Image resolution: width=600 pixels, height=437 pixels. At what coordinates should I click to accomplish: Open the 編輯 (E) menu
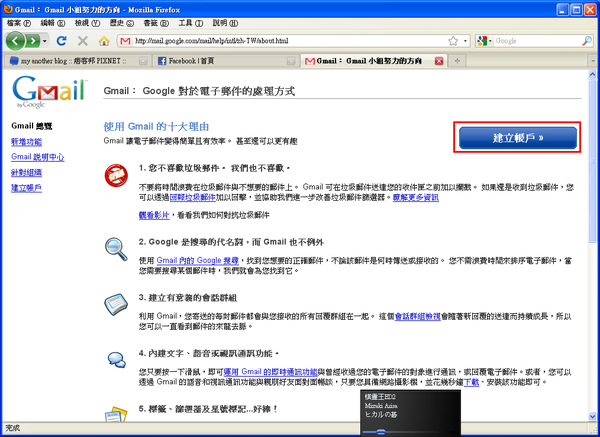[x=53, y=23]
